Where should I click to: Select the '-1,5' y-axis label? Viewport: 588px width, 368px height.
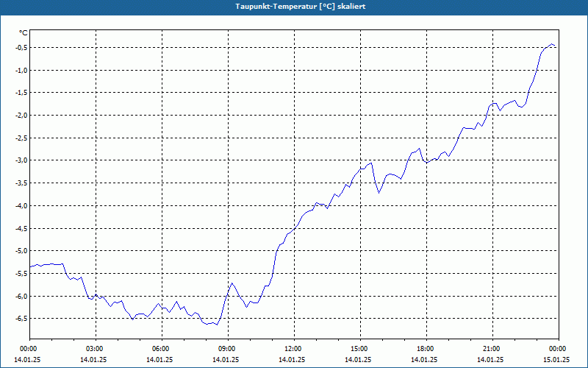(21, 93)
